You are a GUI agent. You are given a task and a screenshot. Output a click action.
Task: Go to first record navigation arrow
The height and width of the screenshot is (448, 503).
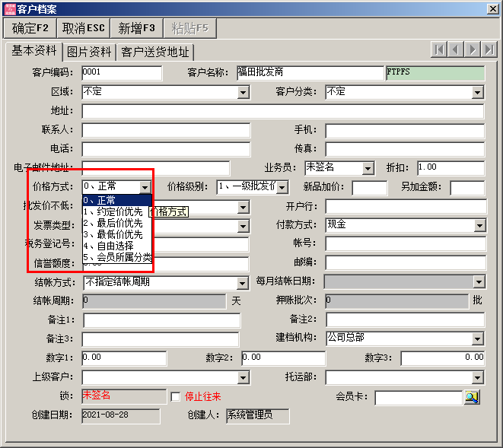(x=439, y=49)
